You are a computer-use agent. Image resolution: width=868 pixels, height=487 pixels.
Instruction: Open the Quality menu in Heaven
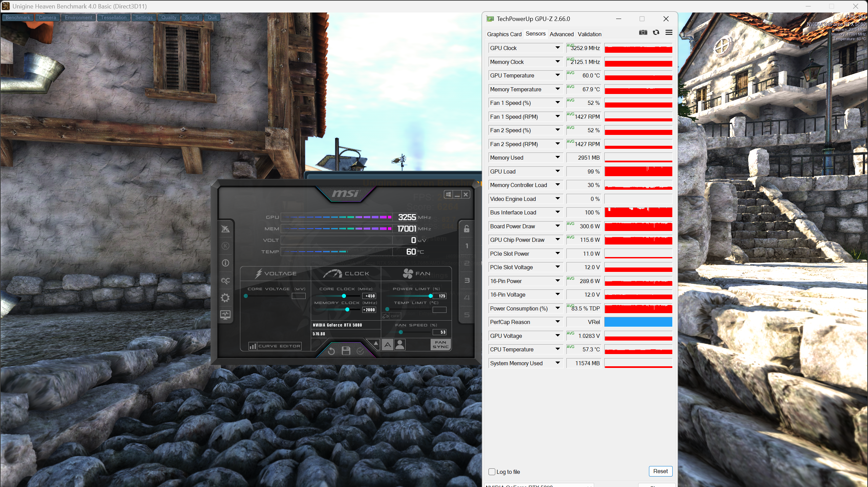coord(169,18)
